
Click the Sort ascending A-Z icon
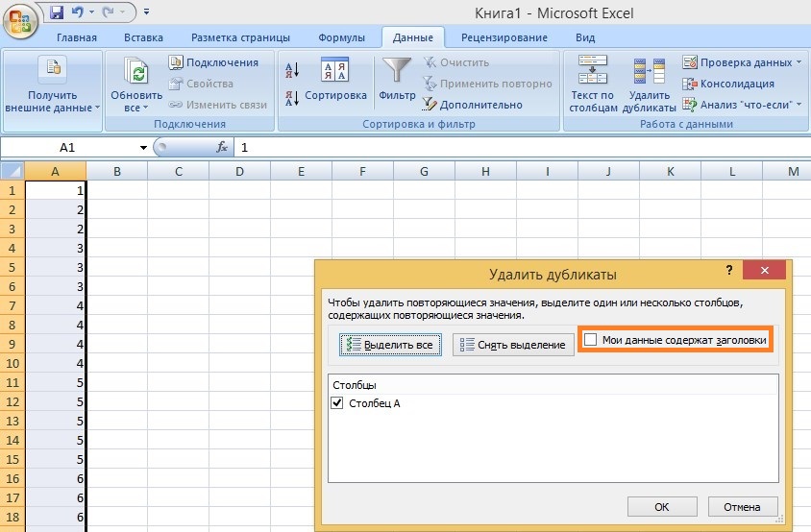[x=294, y=68]
